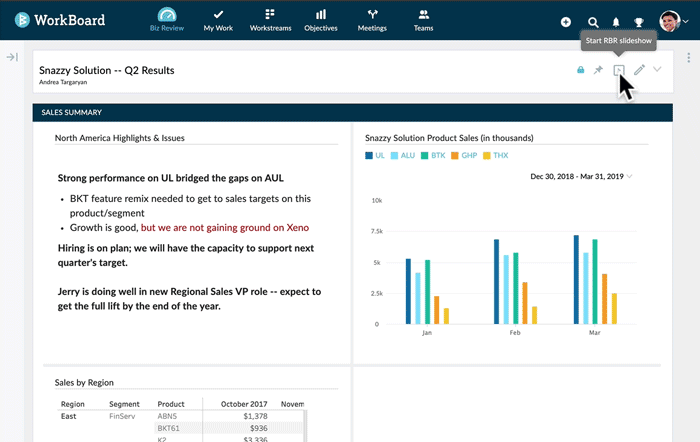The height and width of the screenshot is (442, 700).
Task: Go to My Work tab
Action: 218,21
